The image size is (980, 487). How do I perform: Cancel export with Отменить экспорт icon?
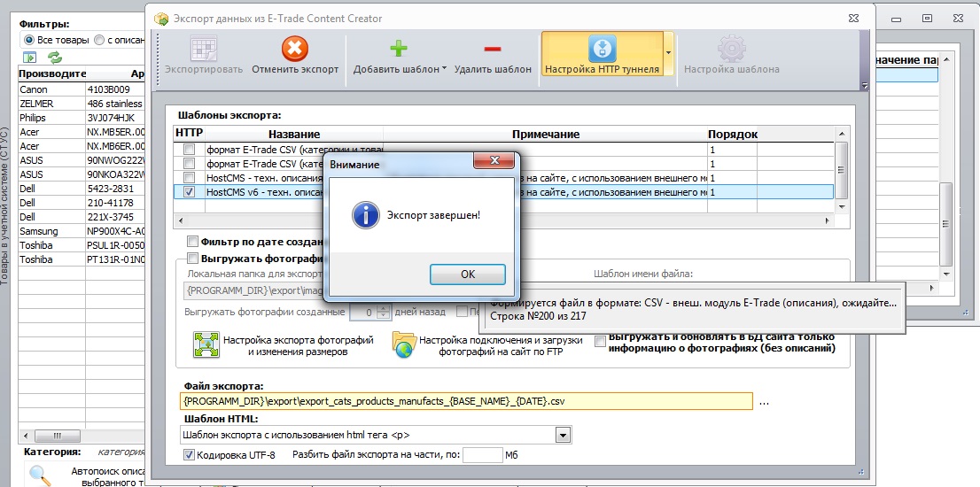click(295, 49)
